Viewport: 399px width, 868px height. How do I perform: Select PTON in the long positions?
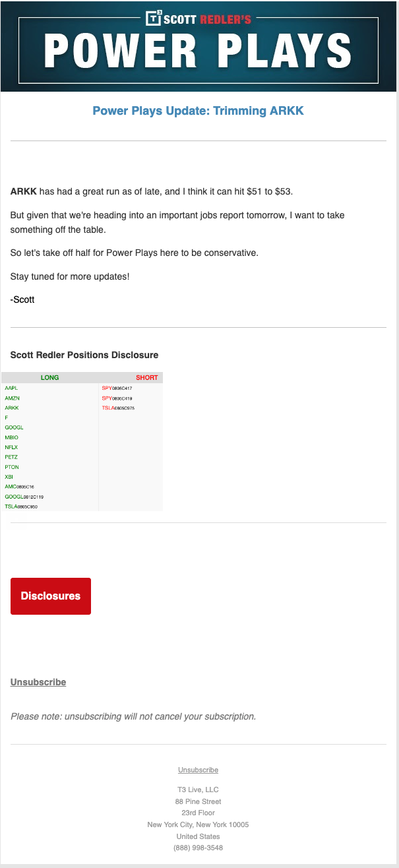[12, 467]
